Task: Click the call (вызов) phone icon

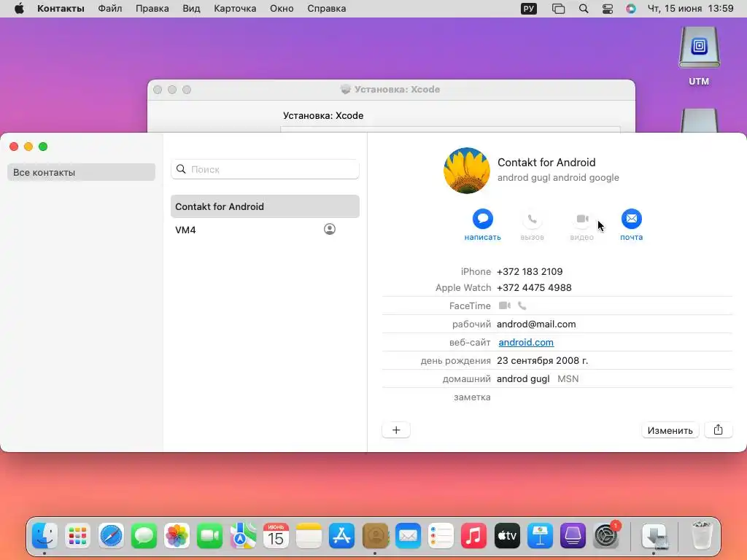Action: click(532, 219)
